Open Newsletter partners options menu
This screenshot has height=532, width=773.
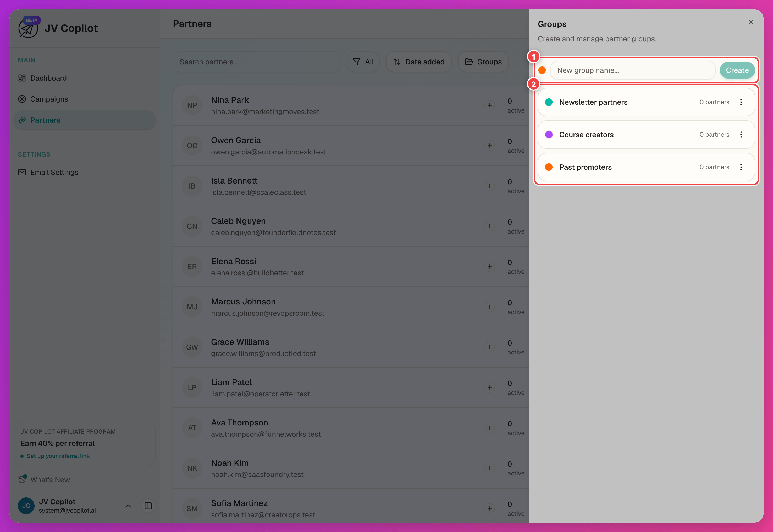[741, 102]
